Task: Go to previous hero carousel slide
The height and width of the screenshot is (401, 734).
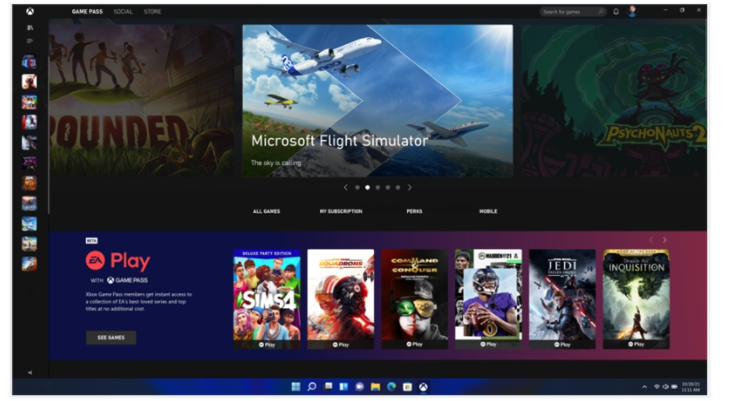Action: [345, 187]
